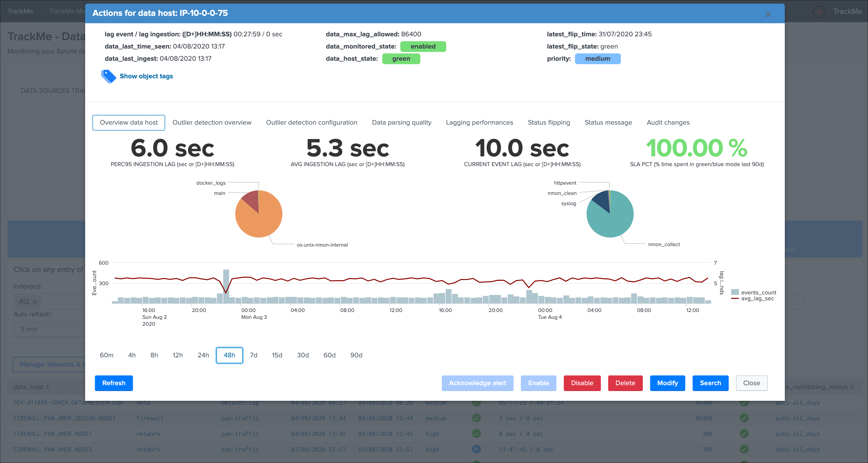This screenshot has width=868, height=463.
Task: Toggle events_count legend swatch
Action: click(735, 292)
